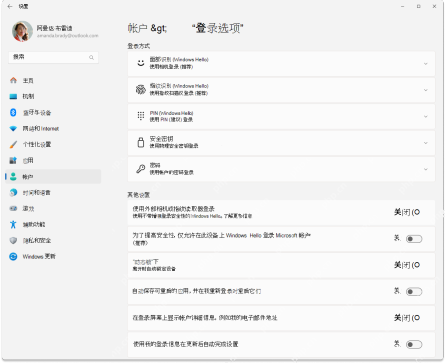Screen dimensions: 445x363
Task: Toggle show account details on sign-in screen
Action: pyautogui.click(x=407, y=318)
